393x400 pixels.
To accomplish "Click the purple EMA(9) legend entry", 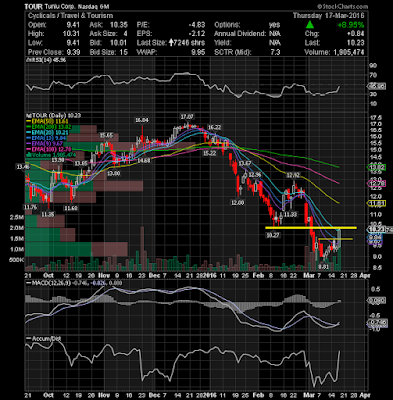I will 45,144.
